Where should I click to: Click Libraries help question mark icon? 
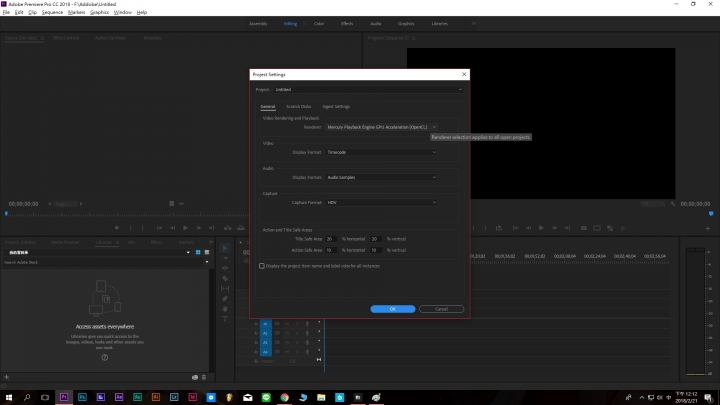click(x=105, y=358)
